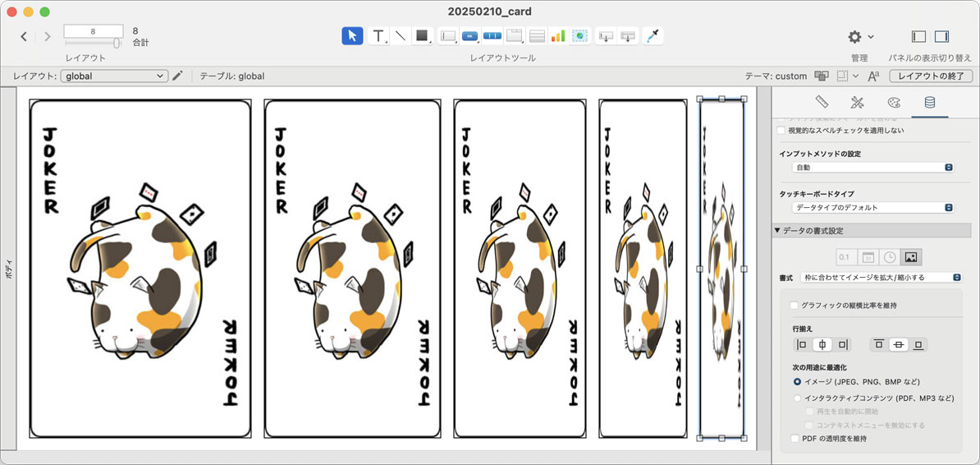Click the ボディ part label
The width and height of the screenshot is (980, 465).
pos(8,269)
